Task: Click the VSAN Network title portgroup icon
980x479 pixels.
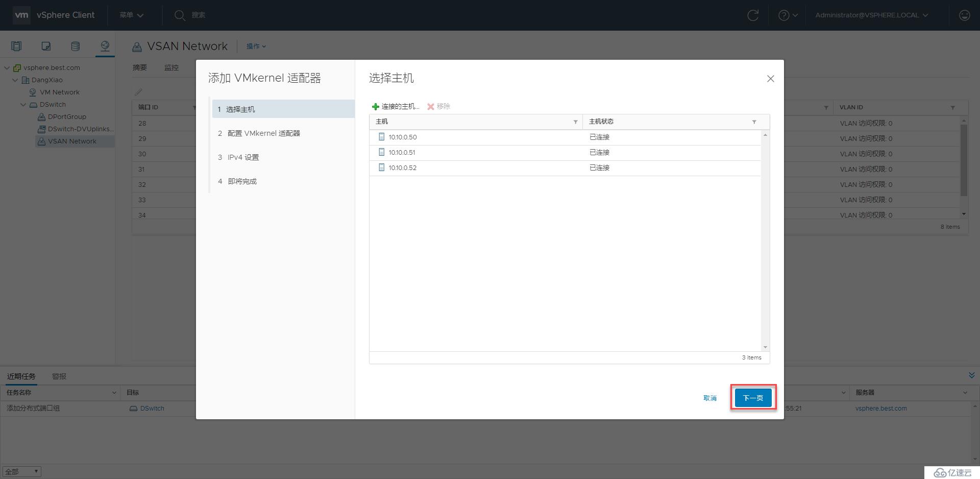Action: pyautogui.click(x=137, y=47)
